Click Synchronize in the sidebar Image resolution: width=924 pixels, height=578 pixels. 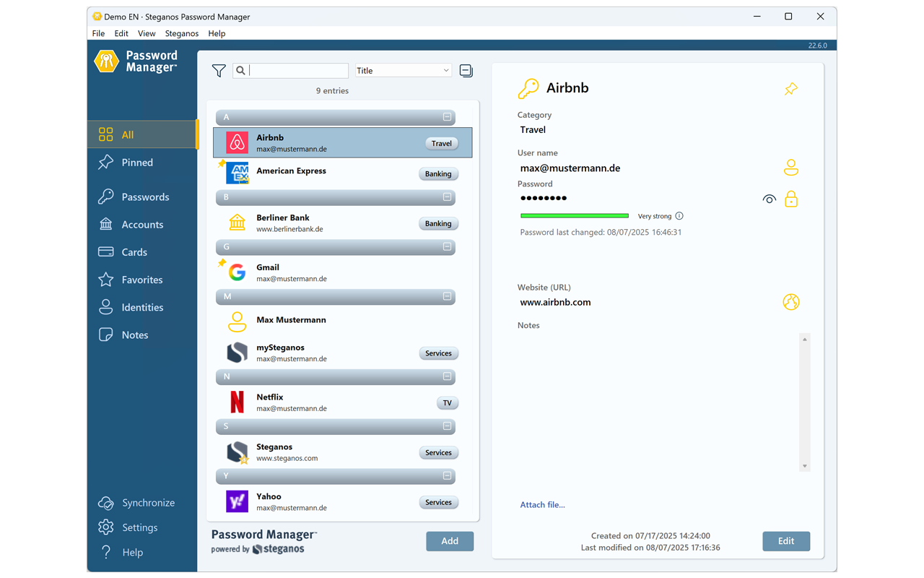pos(136,503)
